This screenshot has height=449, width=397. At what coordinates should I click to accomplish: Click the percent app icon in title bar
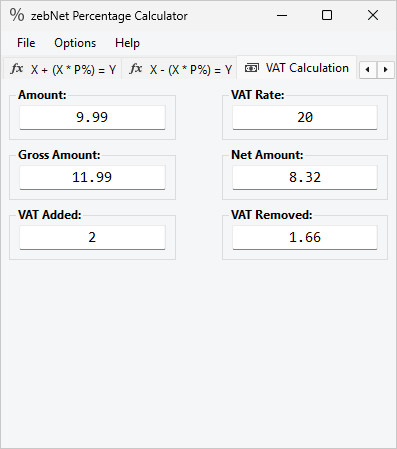[17, 15]
